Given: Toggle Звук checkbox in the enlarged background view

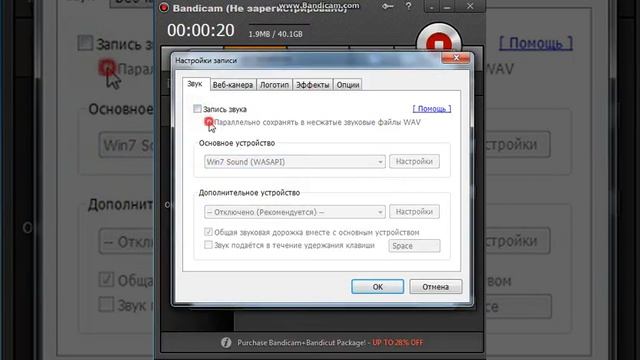Looking at the screenshot, I should (x=106, y=304).
